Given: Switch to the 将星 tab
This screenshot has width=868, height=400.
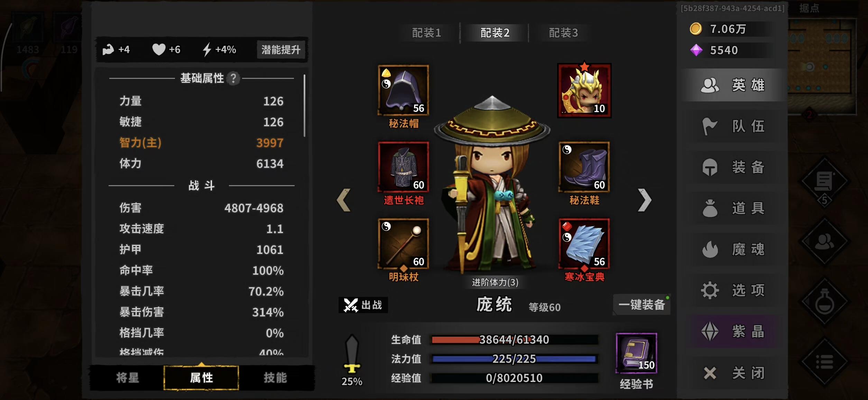Looking at the screenshot, I should (128, 378).
